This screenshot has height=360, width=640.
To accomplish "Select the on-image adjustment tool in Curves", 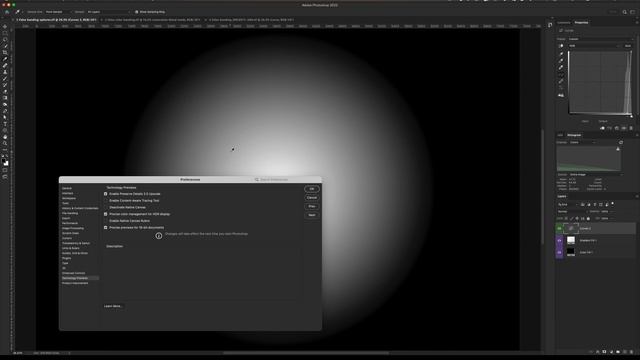I will click(561, 46).
